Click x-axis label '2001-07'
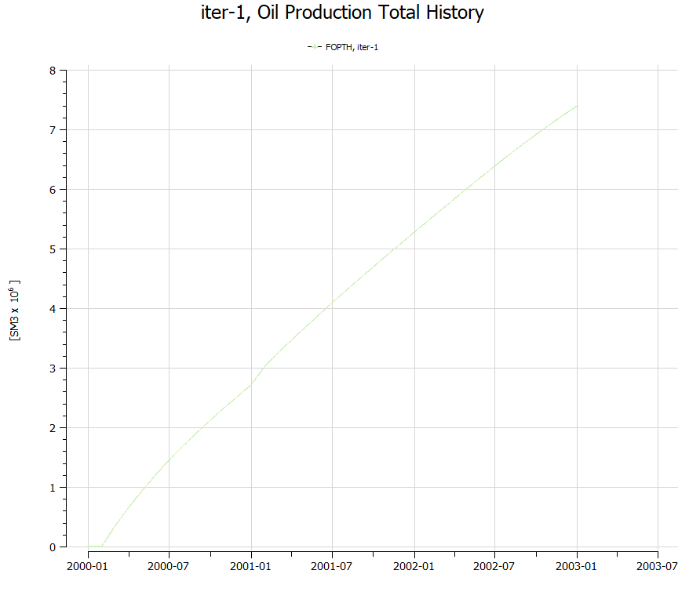This screenshot has width=700, height=592. [x=331, y=566]
